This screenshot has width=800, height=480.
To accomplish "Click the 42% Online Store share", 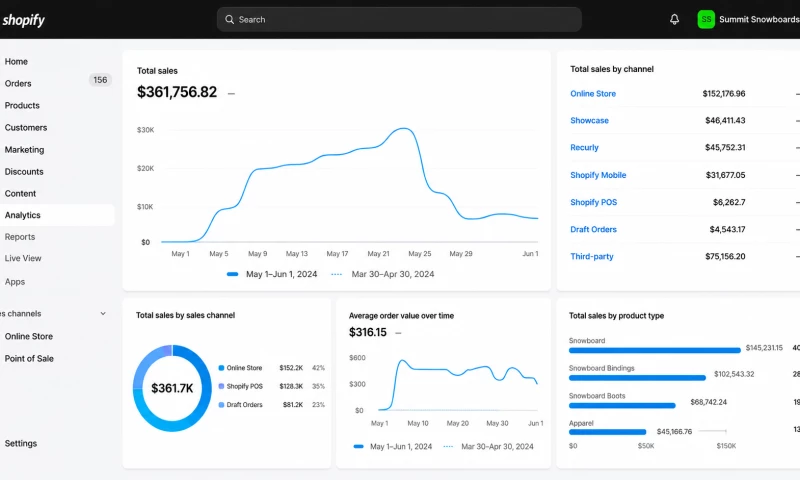I will (x=318, y=368).
